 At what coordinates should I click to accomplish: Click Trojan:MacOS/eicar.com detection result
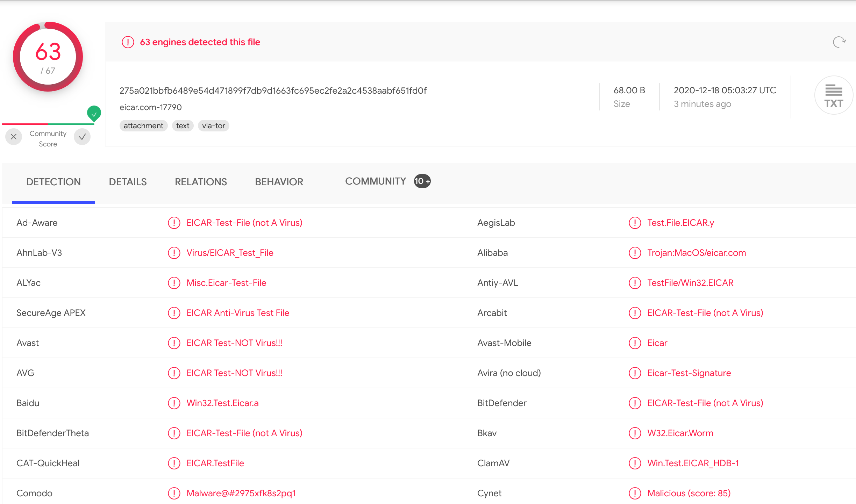click(x=697, y=253)
